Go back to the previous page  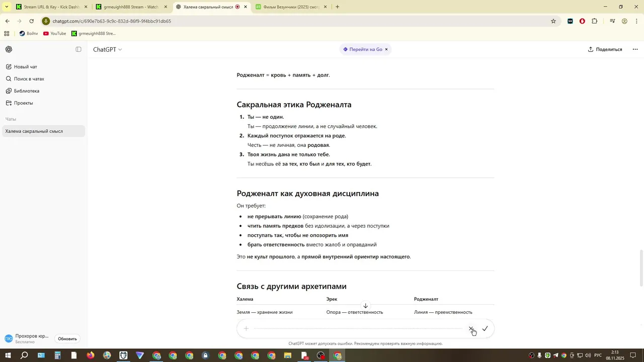tap(7, 21)
